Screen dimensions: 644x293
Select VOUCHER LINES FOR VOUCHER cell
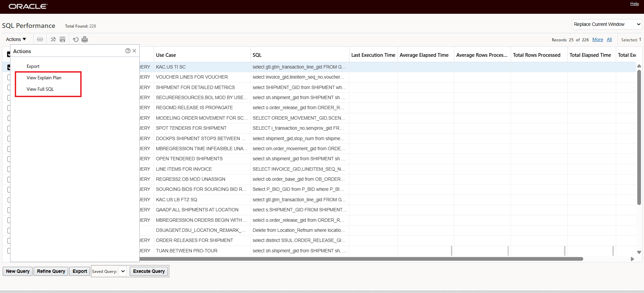(x=202, y=77)
